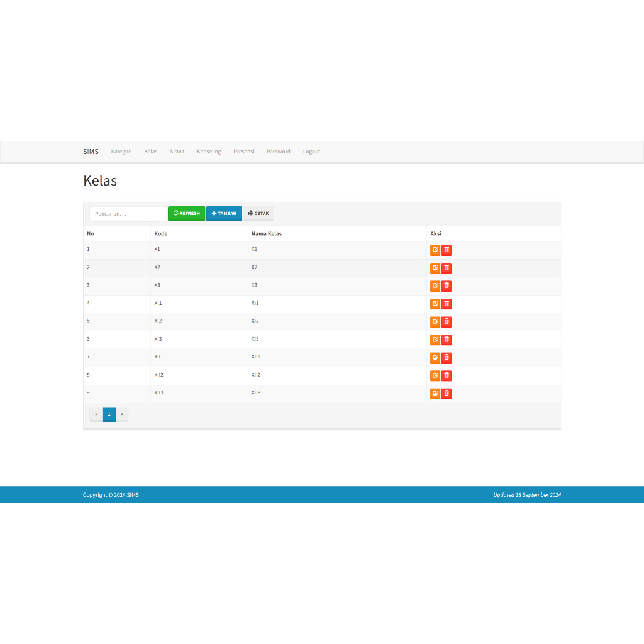The image size is (644, 644).
Task: Delete the XII3 class row
Action: click(x=447, y=394)
